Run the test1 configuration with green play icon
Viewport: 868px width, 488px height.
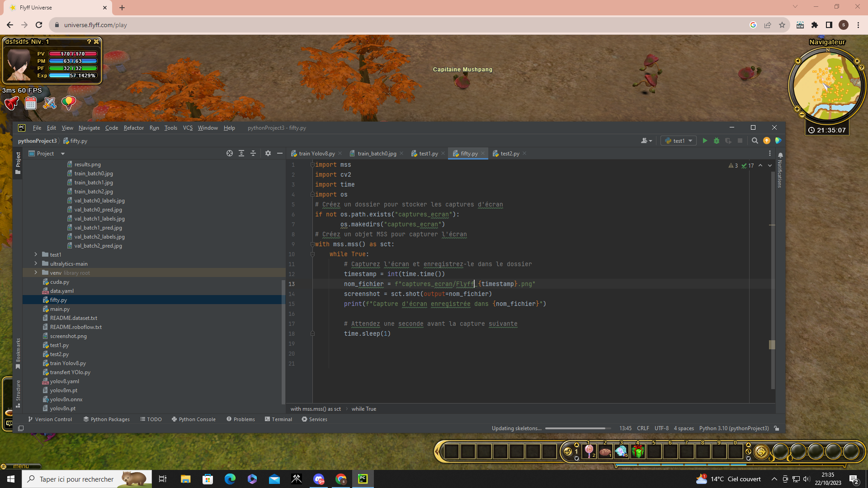click(x=704, y=141)
